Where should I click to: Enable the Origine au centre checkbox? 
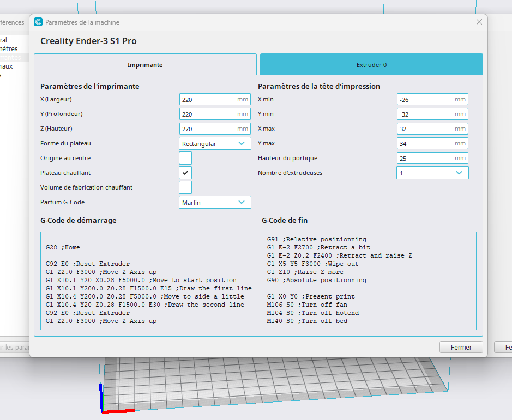(185, 158)
